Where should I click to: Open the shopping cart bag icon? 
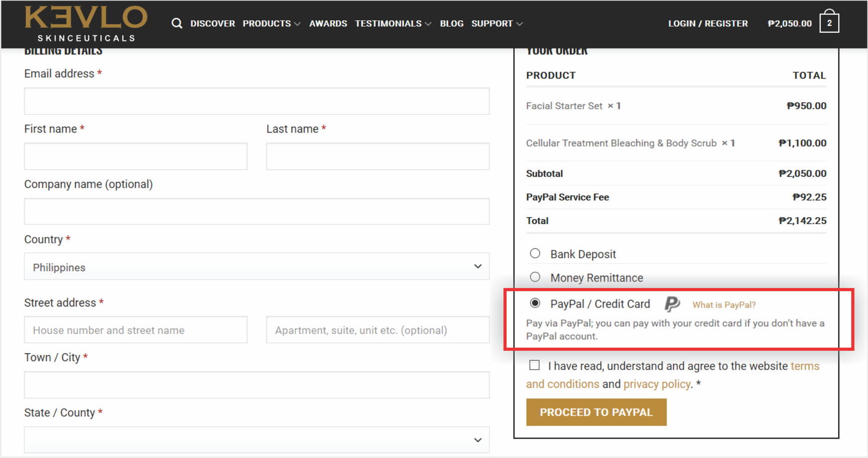829,22
